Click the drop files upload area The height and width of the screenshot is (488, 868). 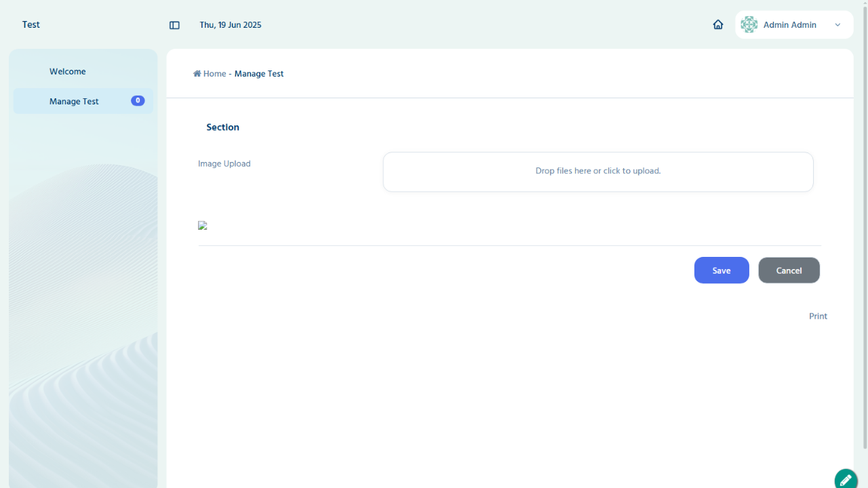(597, 171)
